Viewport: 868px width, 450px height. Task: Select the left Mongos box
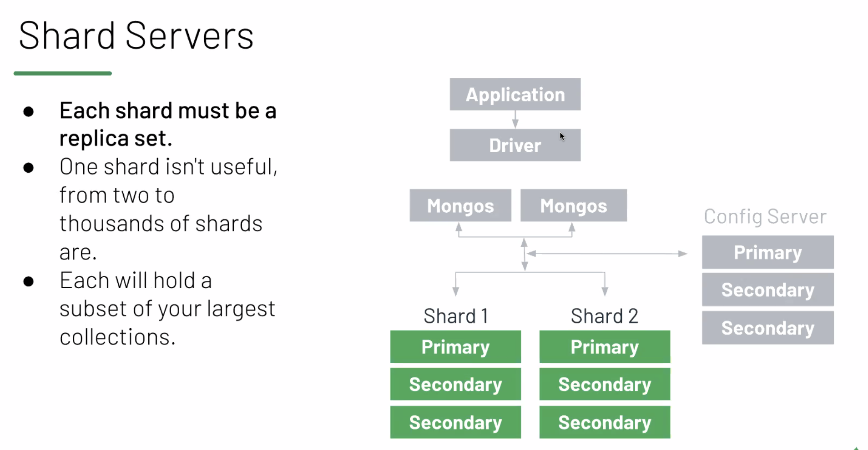click(x=460, y=206)
